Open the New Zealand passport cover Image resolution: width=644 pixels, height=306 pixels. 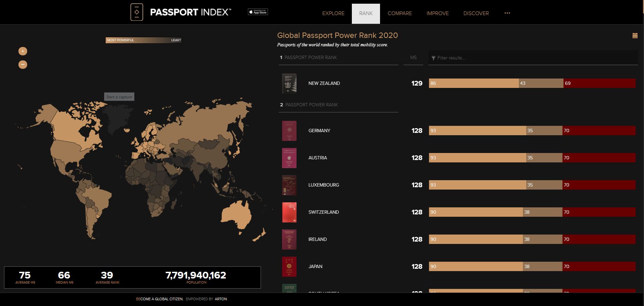coord(289,83)
